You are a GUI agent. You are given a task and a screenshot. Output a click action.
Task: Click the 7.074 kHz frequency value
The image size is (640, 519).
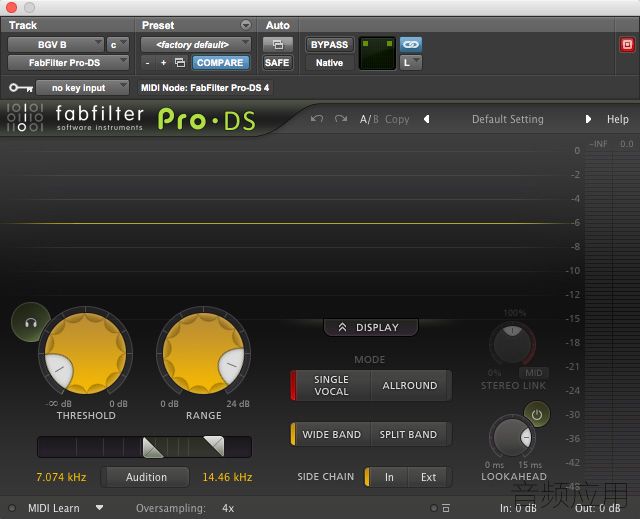tap(61, 477)
